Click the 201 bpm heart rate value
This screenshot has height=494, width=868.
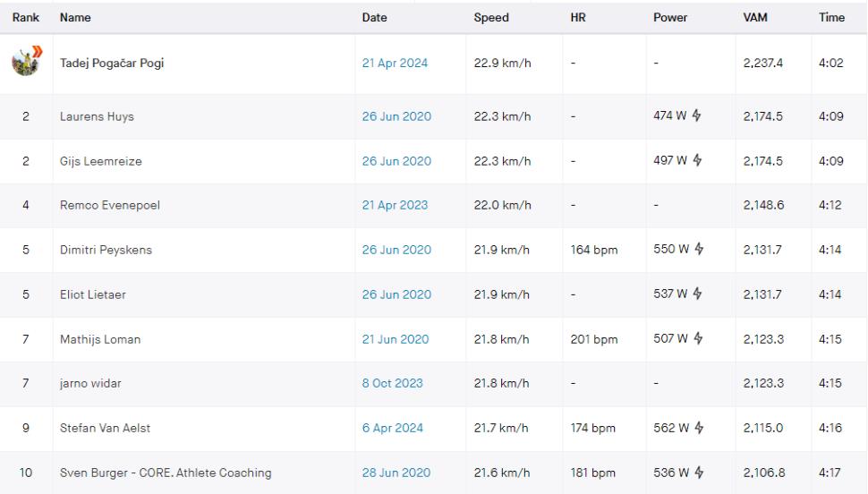594,339
